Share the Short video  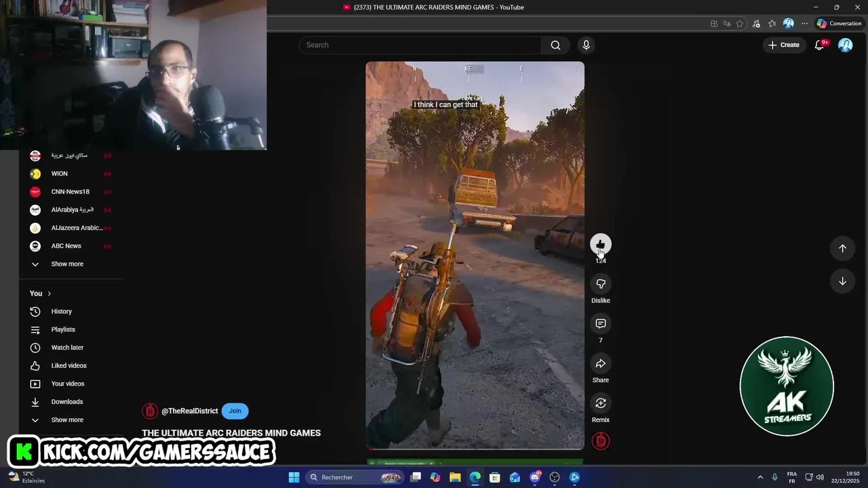600,364
